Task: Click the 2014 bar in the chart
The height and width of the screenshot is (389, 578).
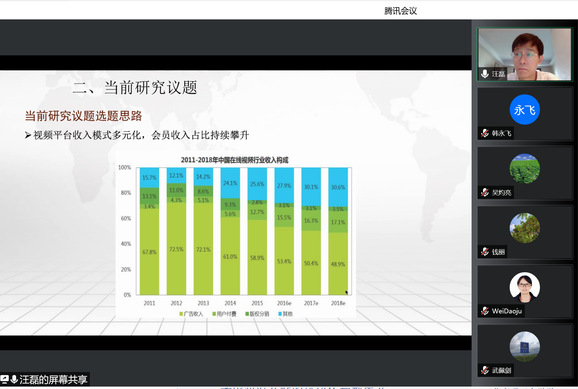Action: click(230, 231)
